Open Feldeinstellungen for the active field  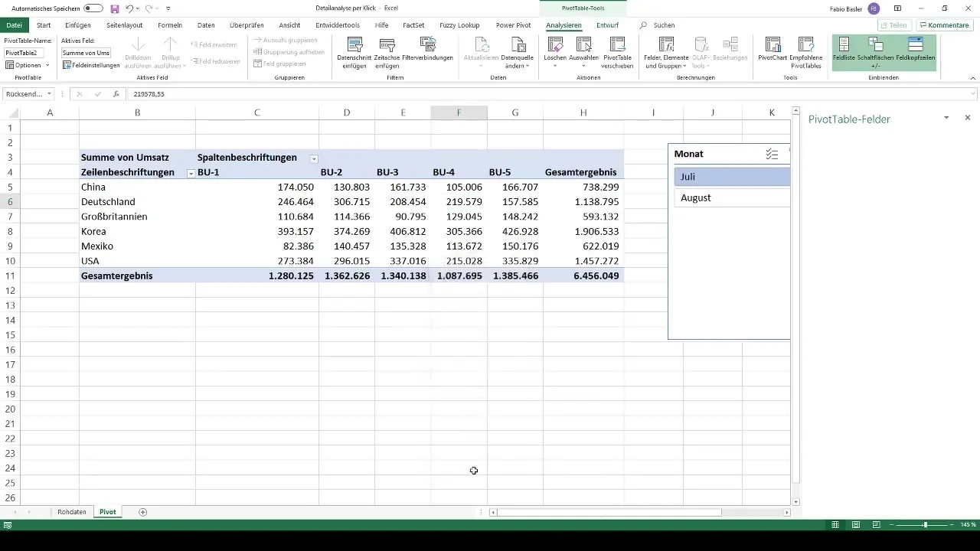pos(91,65)
